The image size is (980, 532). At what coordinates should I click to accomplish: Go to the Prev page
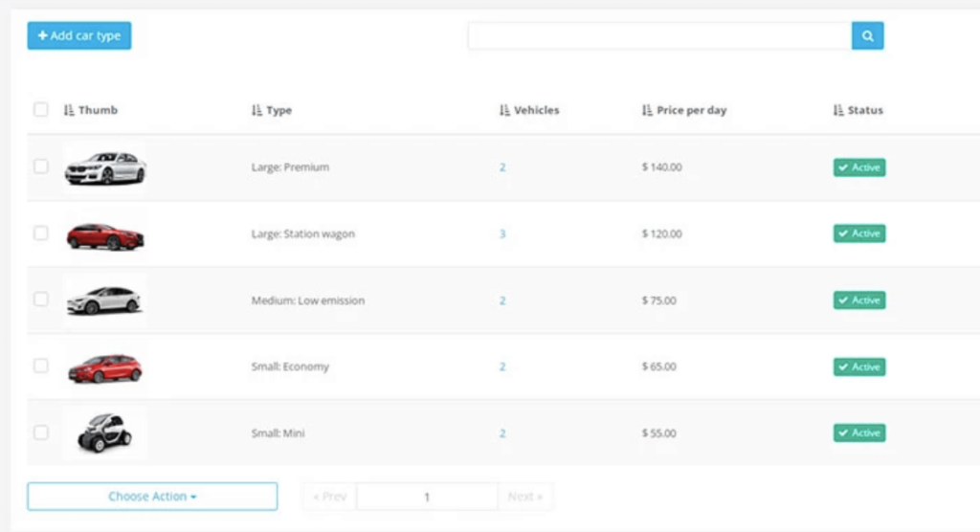[x=329, y=497]
